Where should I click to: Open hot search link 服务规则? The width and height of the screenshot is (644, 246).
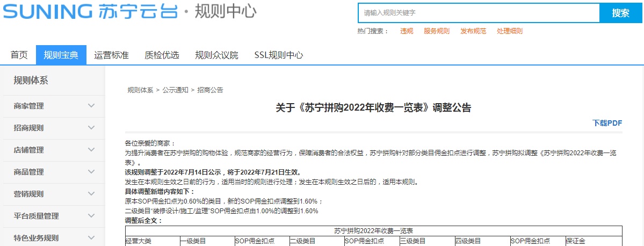coord(437,31)
